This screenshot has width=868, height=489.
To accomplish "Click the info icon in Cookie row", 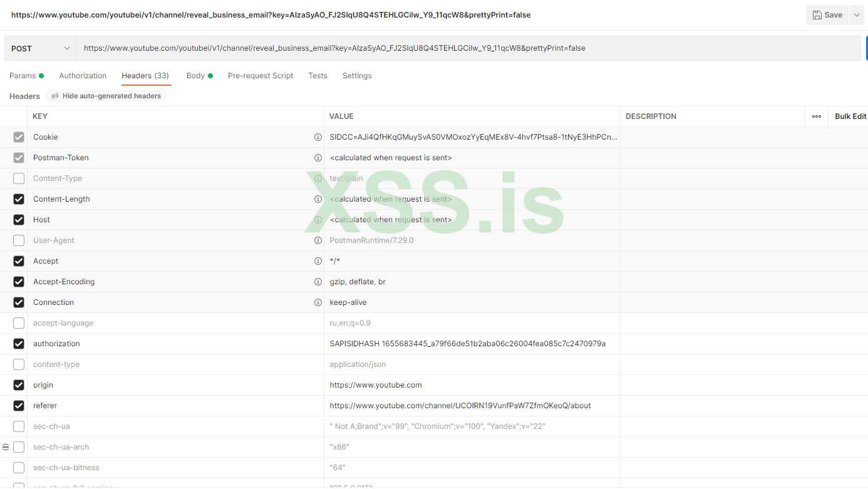I will pos(318,137).
